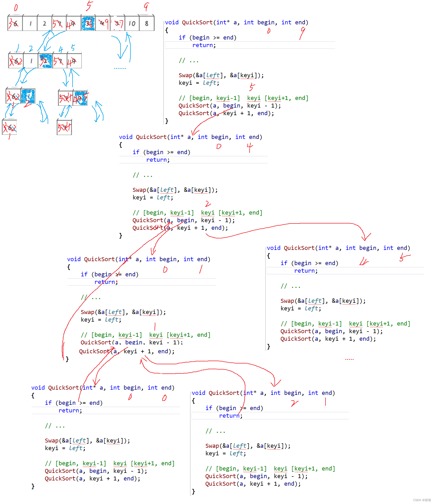Click 'return;' in the QuickSort block annotated 0 and 0

coord(70,411)
